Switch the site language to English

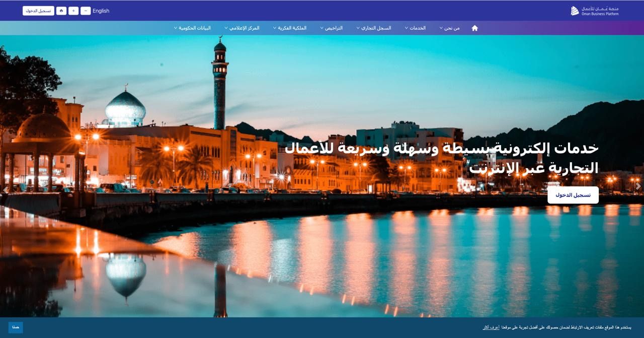(x=100, y=11)
